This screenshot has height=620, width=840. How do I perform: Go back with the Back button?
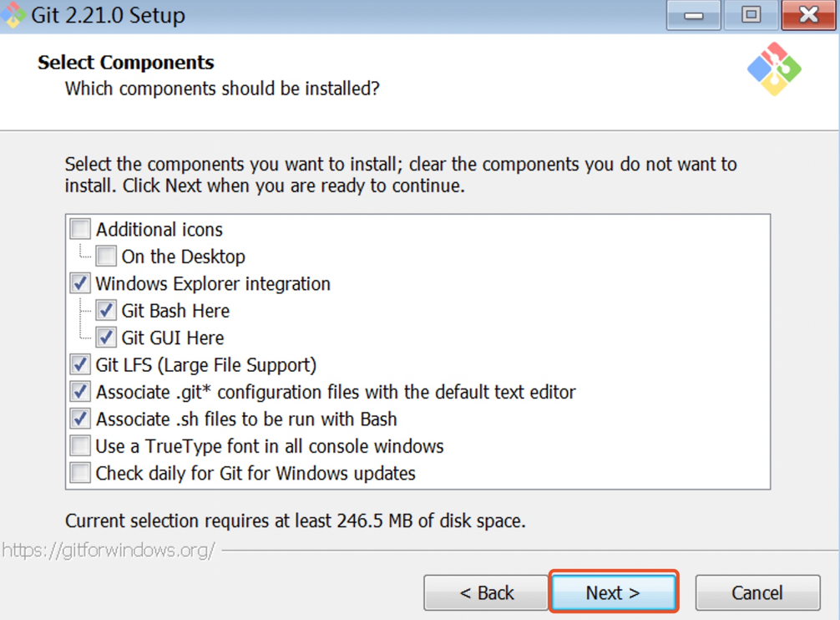point(487,593)
